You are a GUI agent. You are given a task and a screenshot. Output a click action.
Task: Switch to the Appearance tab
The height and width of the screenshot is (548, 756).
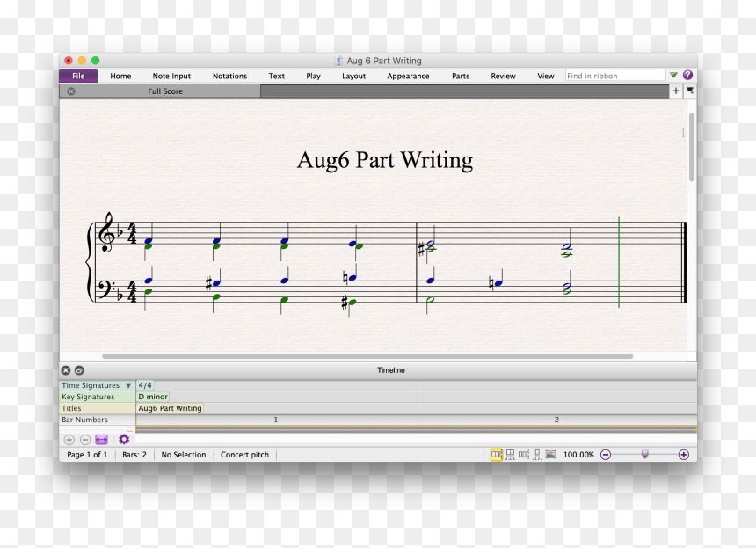tap(408, 76)
